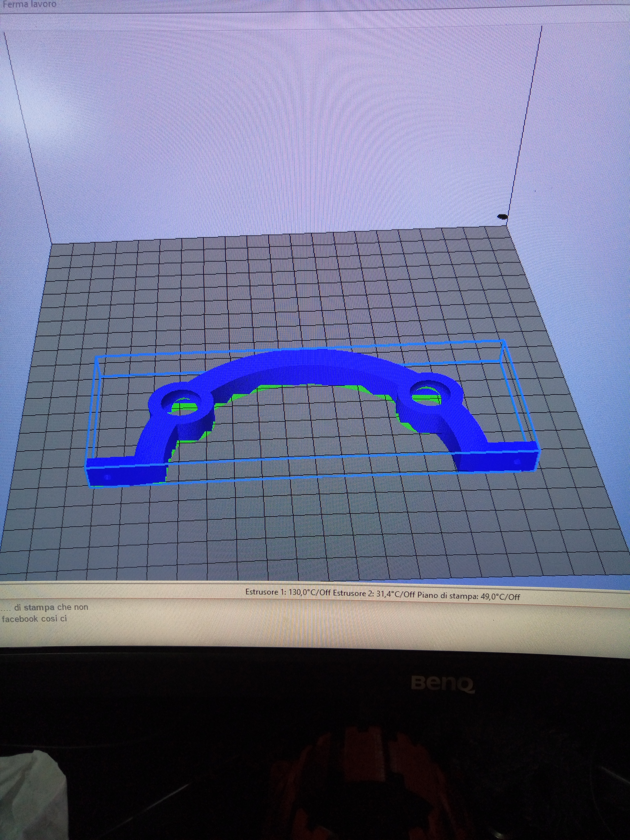
Task: Click the text 'di stampa che non'
Action: [x=51, y=607]
